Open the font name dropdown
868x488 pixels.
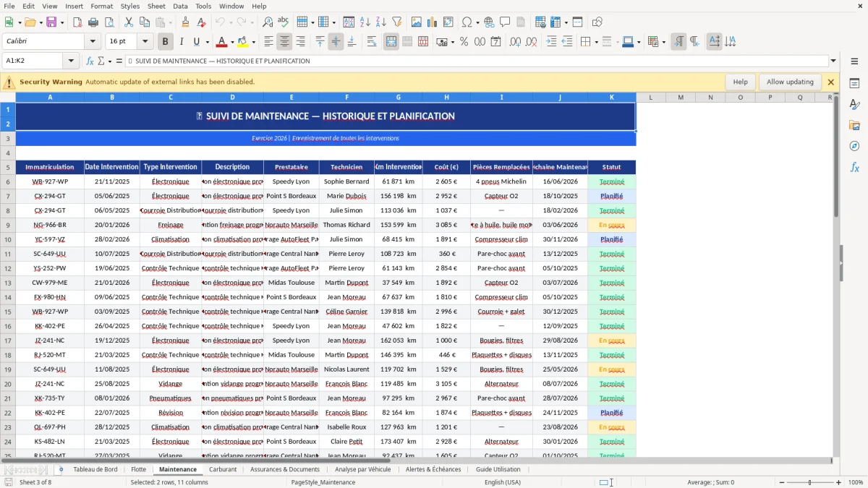93,41
